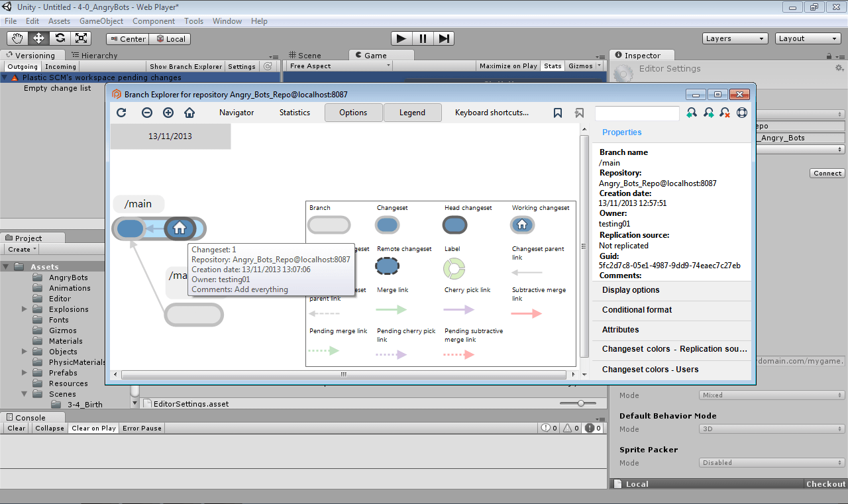The width and height of the screenshot is (848, 504).
Task: Click the bookmark icon in Branch Explorer toolbar
Action: click(557, 113)
